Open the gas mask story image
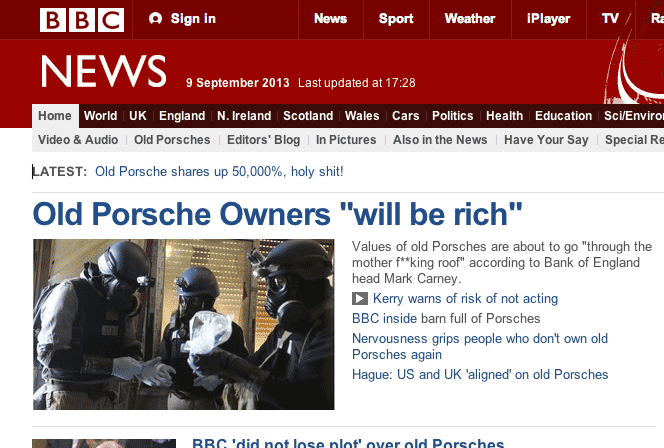Image resolution: width=664 pixels, height=448 pixels. 184,324
